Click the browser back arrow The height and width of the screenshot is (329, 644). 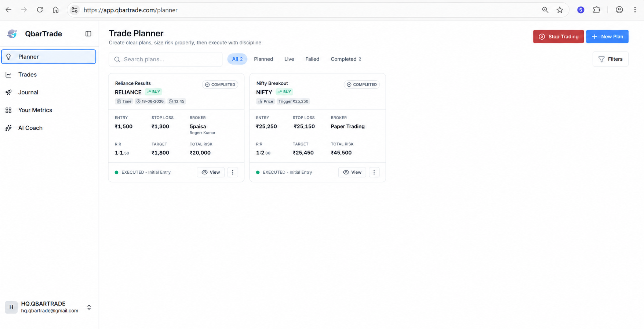click(x=8, y=10)
